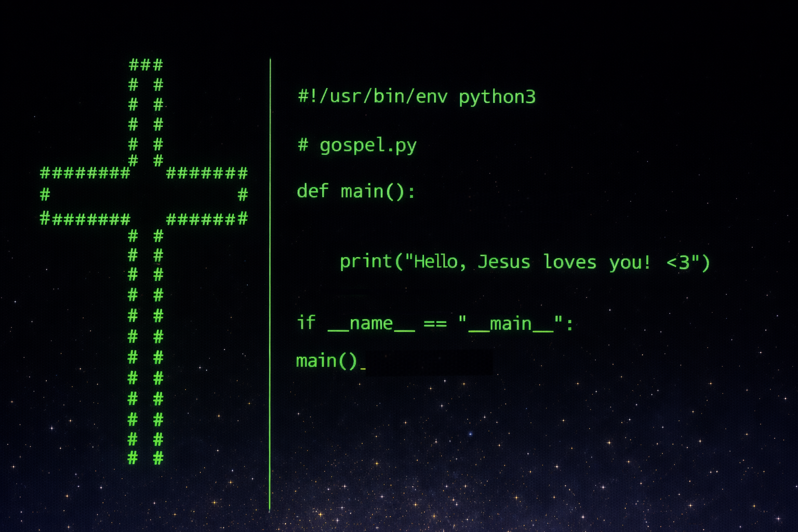Image resolution: width=798 pixels, height=532 pixels.
Task: Click the __name__ variable
Action: [371, 324]
